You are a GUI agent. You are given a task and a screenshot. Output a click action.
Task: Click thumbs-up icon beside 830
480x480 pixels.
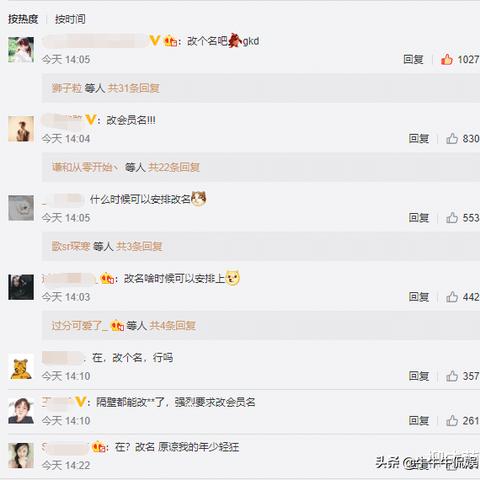(x=452, y=138)
